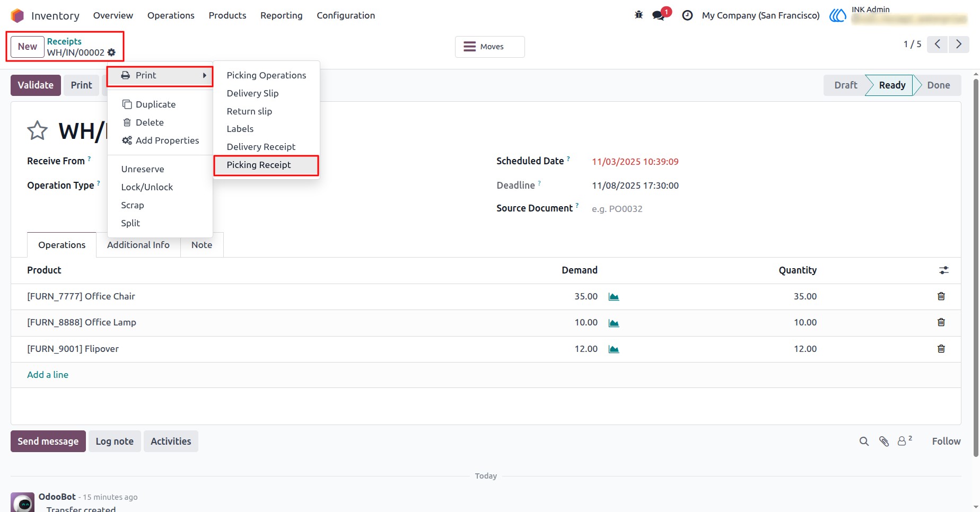980x512 pixels.
Task: Click the gear icon next to WH/IN/00002
Action: click(x=111, y=52)
